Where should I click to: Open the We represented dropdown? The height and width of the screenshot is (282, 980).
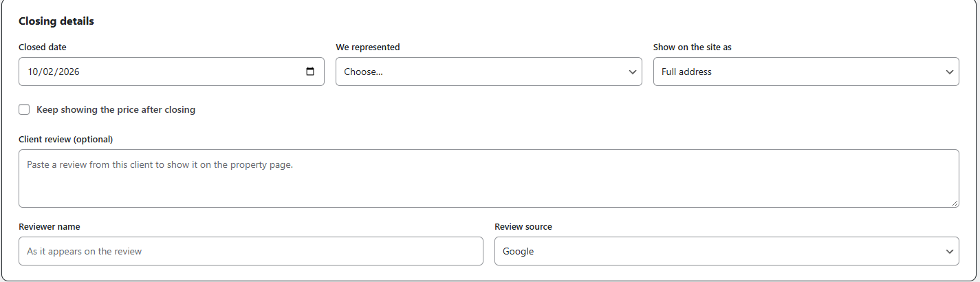pos(488,72)
